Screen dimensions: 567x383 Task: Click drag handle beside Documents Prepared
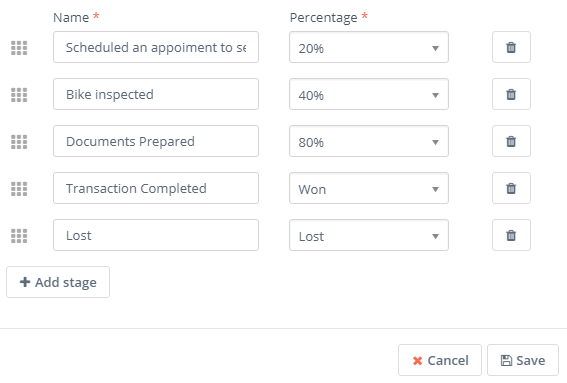(19, 142)
